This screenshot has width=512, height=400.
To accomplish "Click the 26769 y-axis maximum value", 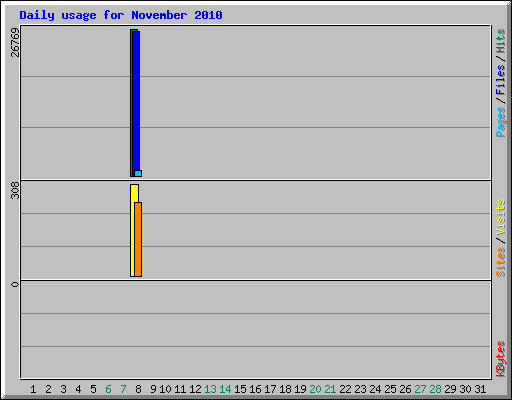I will pos(15,42).
